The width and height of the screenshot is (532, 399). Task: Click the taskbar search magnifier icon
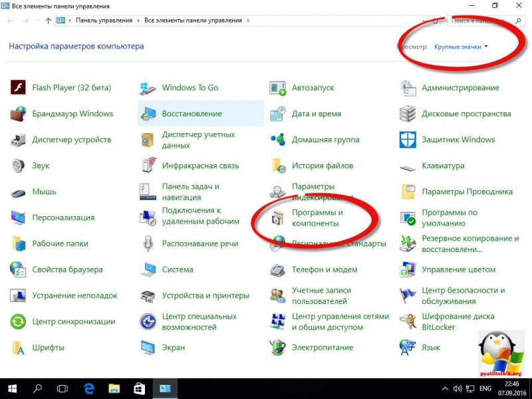(x=38, y=389)
